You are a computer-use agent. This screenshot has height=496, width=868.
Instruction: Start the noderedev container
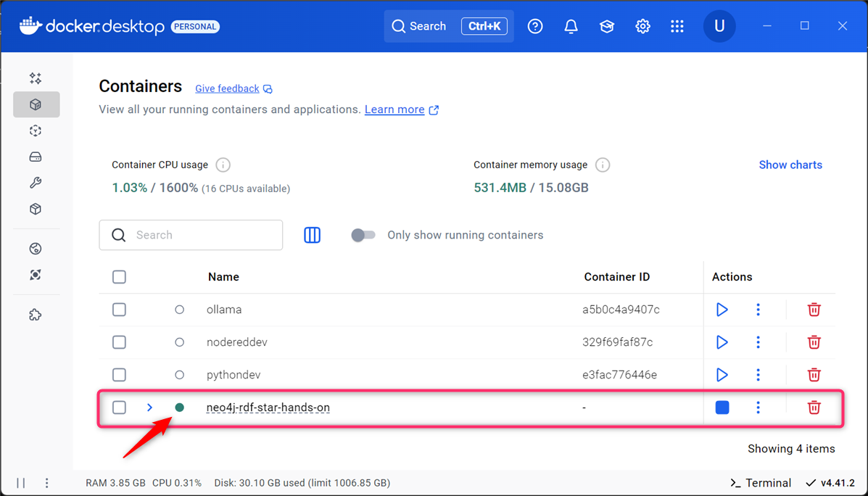(x=722, y=342)
